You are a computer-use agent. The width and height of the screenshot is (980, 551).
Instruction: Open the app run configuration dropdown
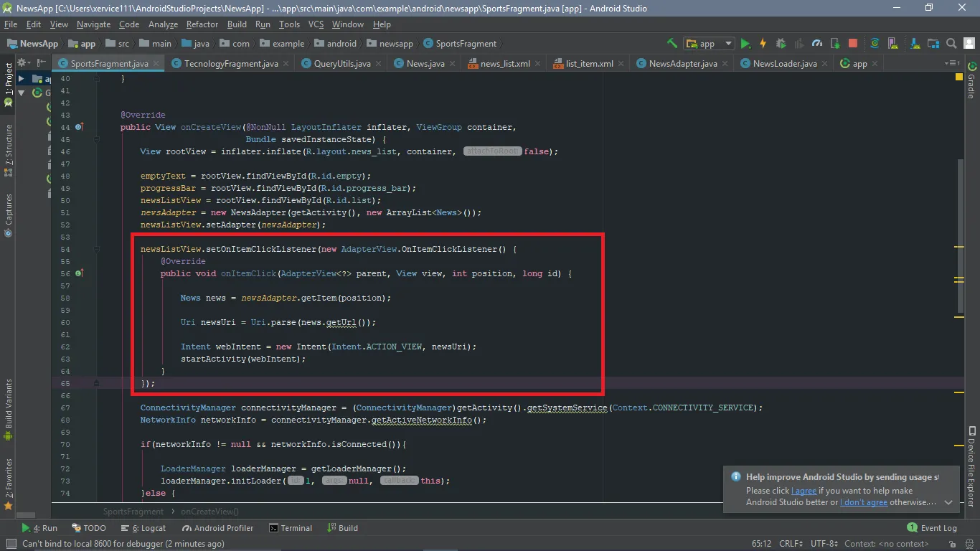708,44
